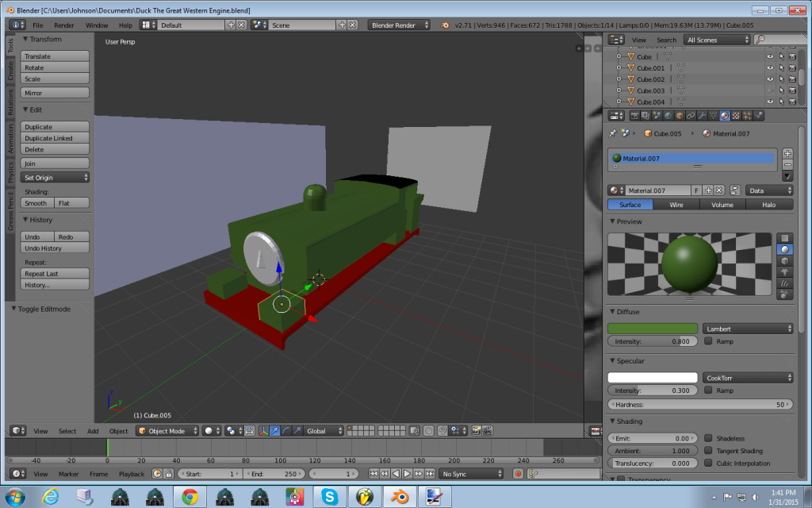Click the Join button
The image size is (812, 508).
pos(55,164)
